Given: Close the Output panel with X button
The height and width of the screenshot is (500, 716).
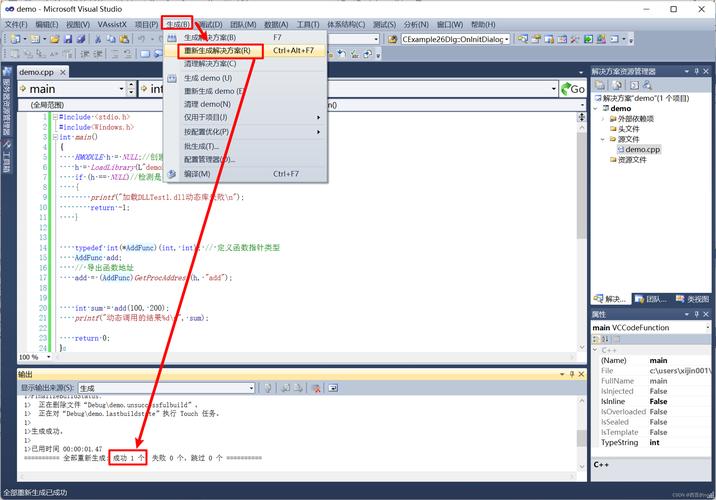Looking at the screenshot, I should tap(581, 374).
